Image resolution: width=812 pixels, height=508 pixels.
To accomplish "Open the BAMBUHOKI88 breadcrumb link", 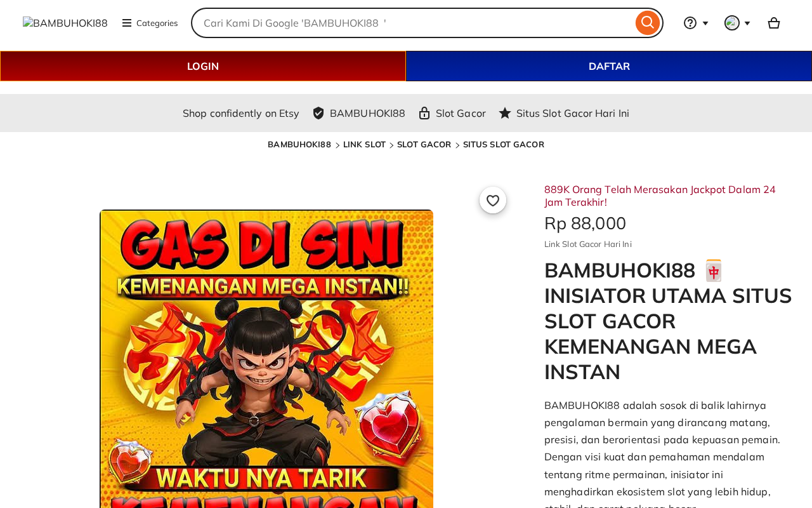I will pyautogui.click(x=299, y=145).
